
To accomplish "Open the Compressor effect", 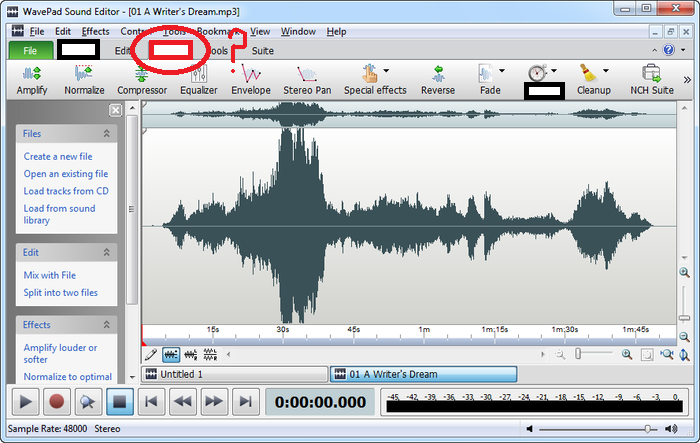I will (x=142, y=80).
